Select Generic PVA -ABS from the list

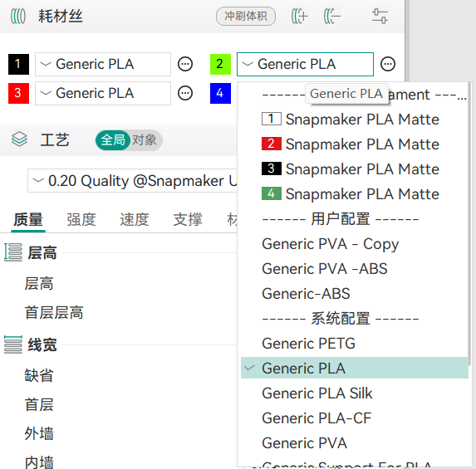click(354, 269)
